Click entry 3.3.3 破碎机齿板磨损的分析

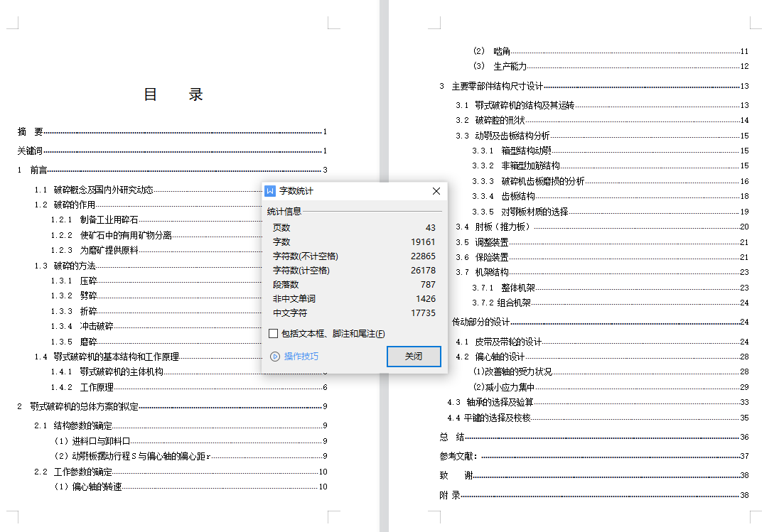[x=611, y=181]
